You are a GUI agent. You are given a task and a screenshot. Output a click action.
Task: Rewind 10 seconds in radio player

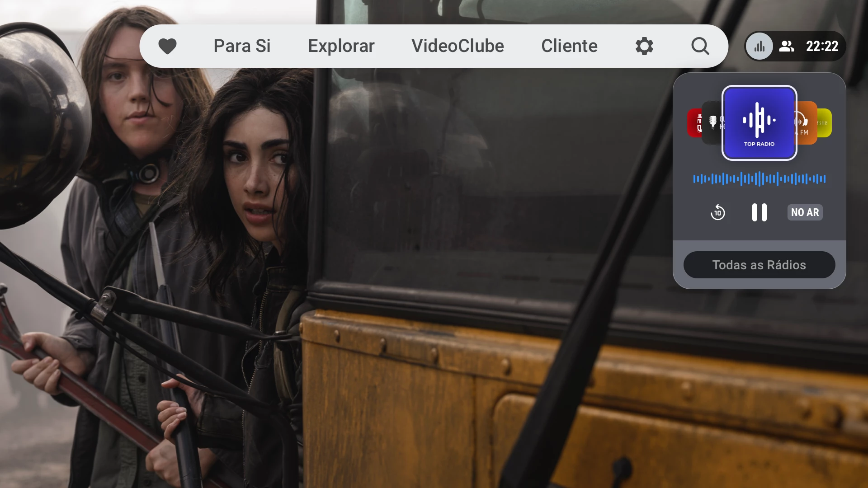point(717,212)
